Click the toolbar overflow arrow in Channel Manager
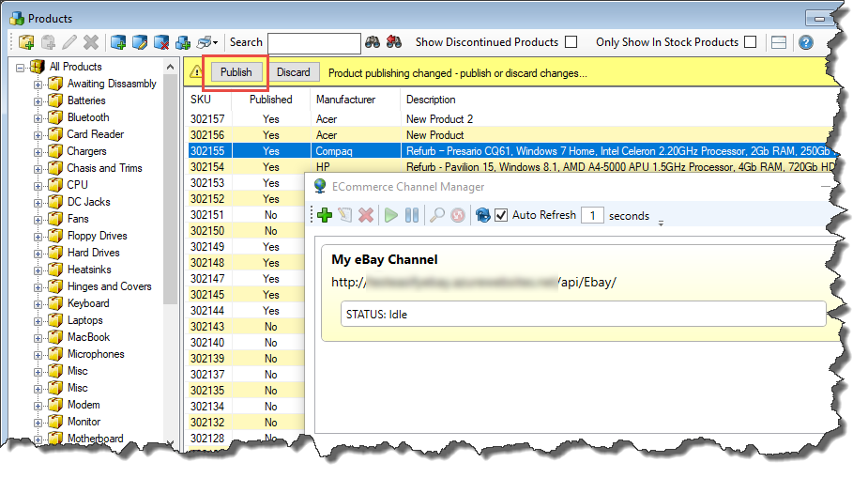This screenshot has width=868, height=478. click(661, 224)
